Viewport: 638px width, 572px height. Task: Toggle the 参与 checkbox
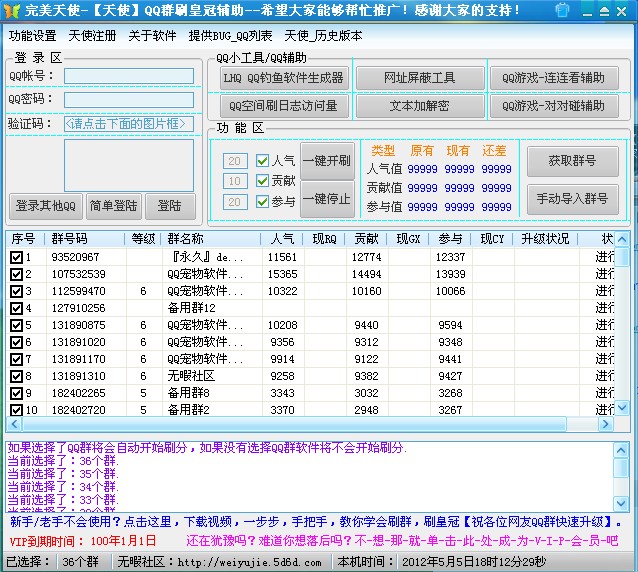coord(262,201)
